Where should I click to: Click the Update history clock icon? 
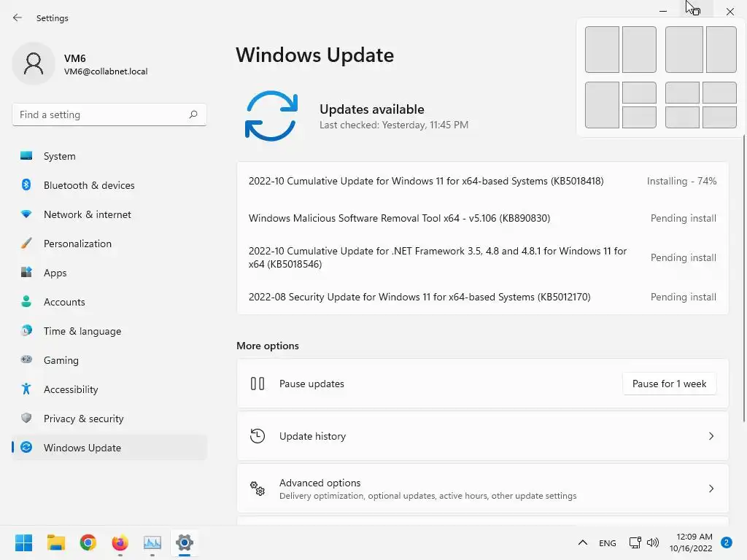[x=258, y=436]
